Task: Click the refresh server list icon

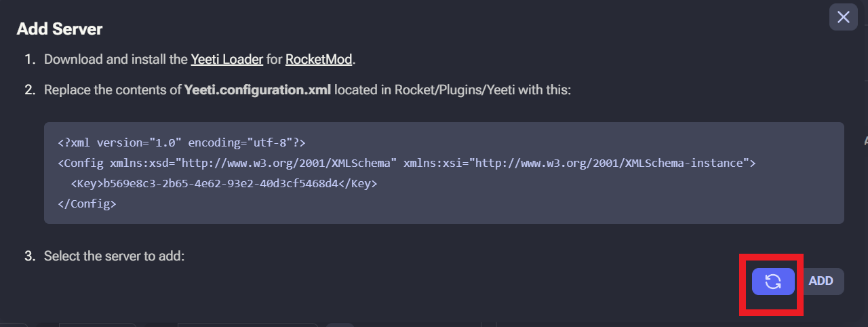Action: pyautogui.click(x=773, y=282)
